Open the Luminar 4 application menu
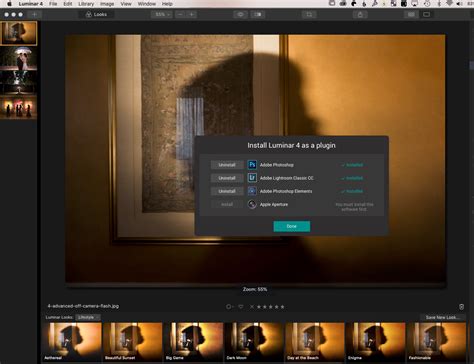474x364 pixels. pyautogui.click(x=30, y=4)
